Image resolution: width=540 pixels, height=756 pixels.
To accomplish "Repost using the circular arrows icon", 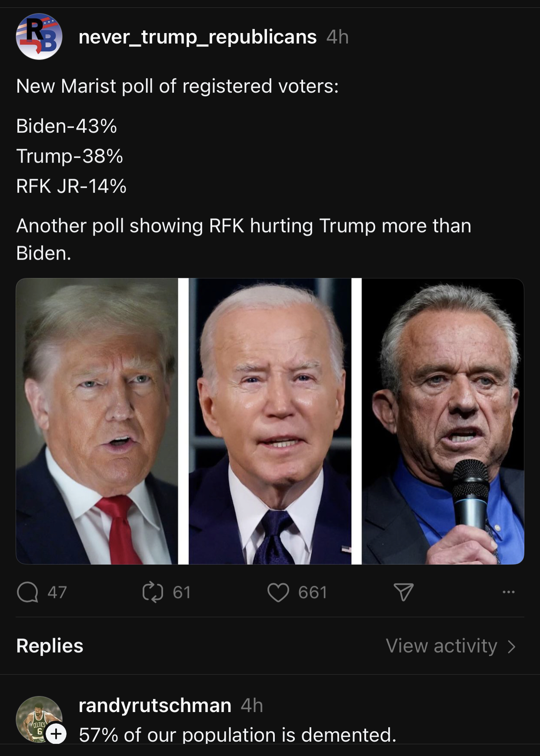I will 153,592.
